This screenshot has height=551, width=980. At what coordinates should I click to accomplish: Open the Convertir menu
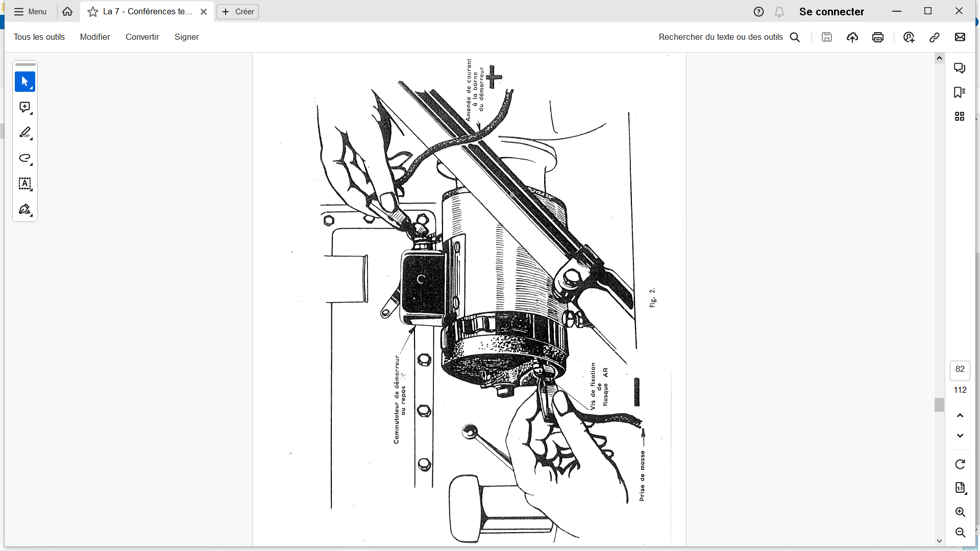[x=142, y=37]
